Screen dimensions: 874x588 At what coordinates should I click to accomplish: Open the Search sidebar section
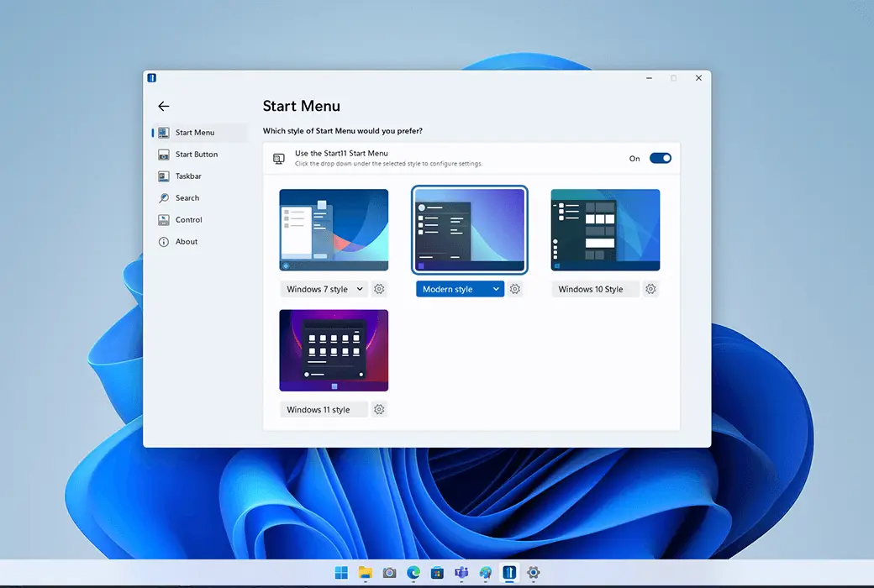pos(199,198)
